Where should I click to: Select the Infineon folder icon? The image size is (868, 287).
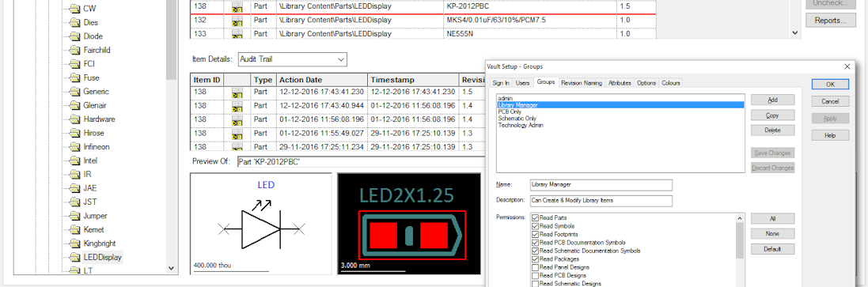74,146
